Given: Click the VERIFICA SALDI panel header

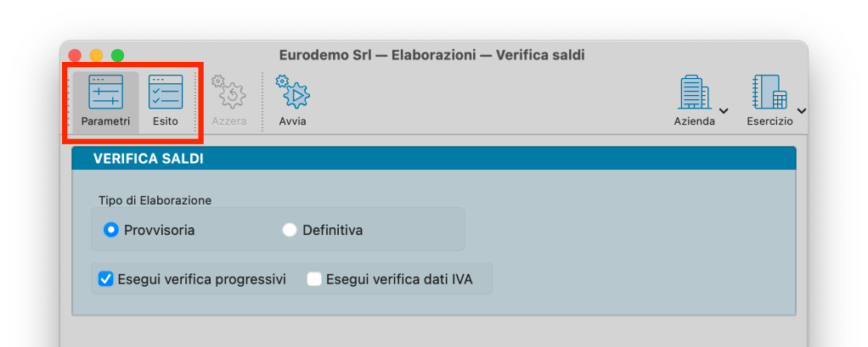Looking at the screenshot, I should tap(433, 159).
